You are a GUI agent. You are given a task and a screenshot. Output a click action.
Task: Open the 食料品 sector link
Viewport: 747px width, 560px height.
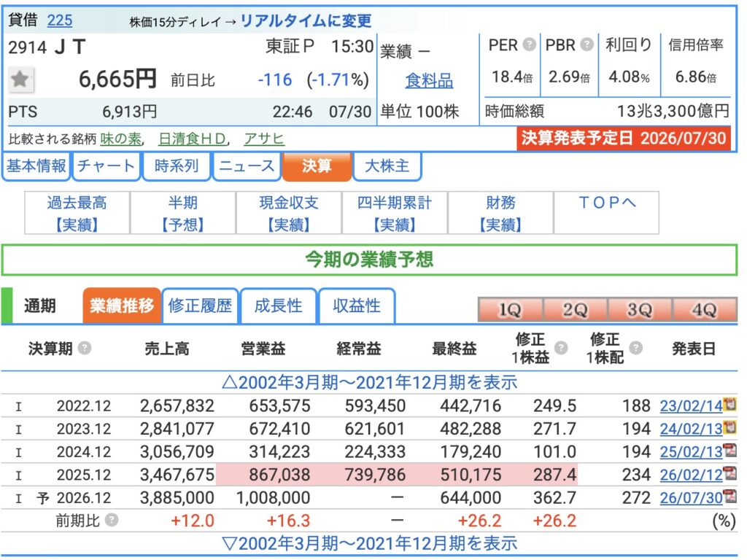tap(429, 80)
